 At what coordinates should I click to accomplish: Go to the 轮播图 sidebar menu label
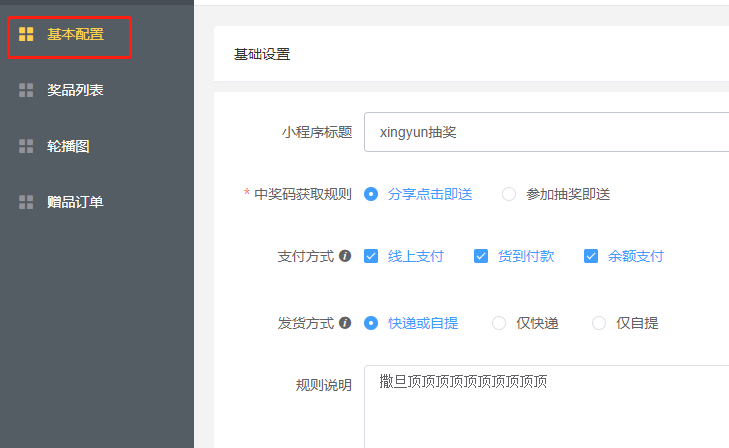pos(68,147)
